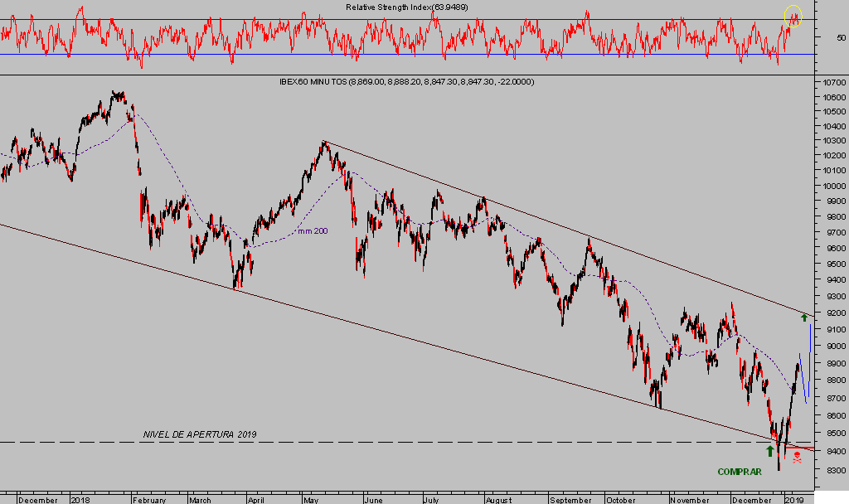The height and width of the screenshot is (504, 849).
Task: Click the 8600 price axis label
Action: [x=836, y=416]
